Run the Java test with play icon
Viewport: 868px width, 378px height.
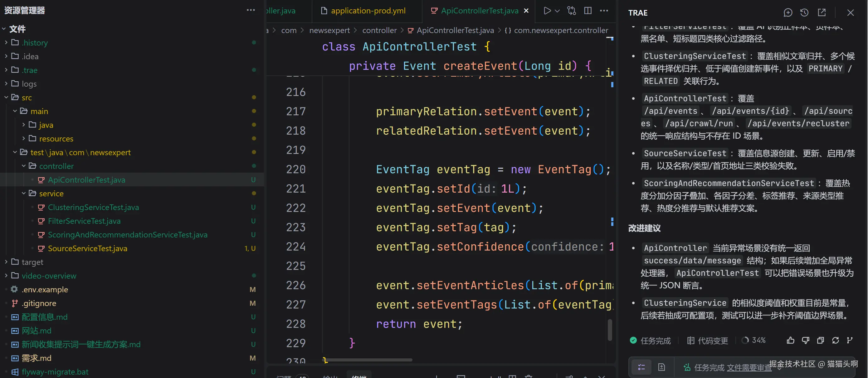click(547, 11)
